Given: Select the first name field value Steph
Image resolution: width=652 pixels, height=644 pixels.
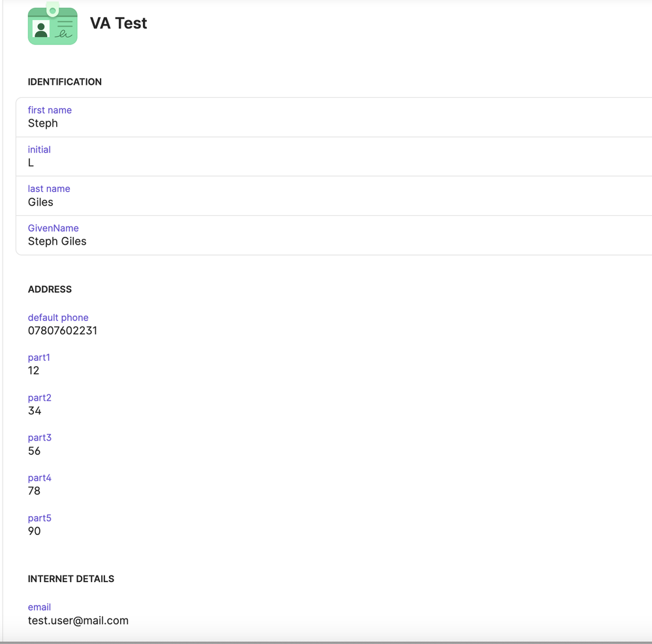Looking at the screenshot, I should [42, 123].
